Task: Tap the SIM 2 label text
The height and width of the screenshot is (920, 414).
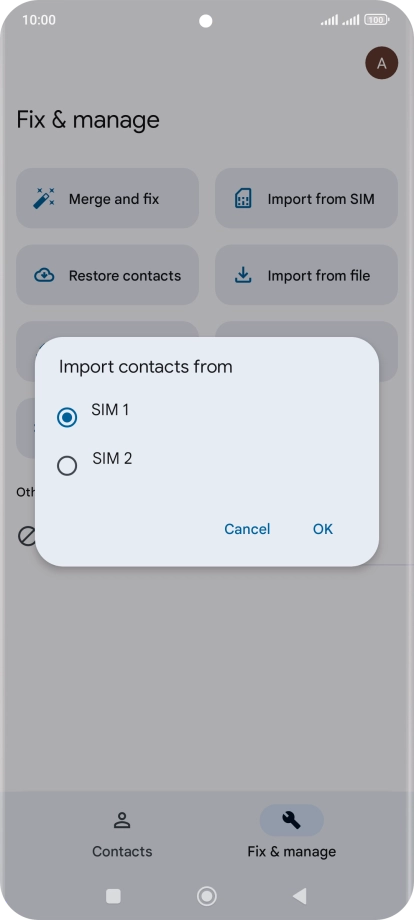Action: [112, 458]
